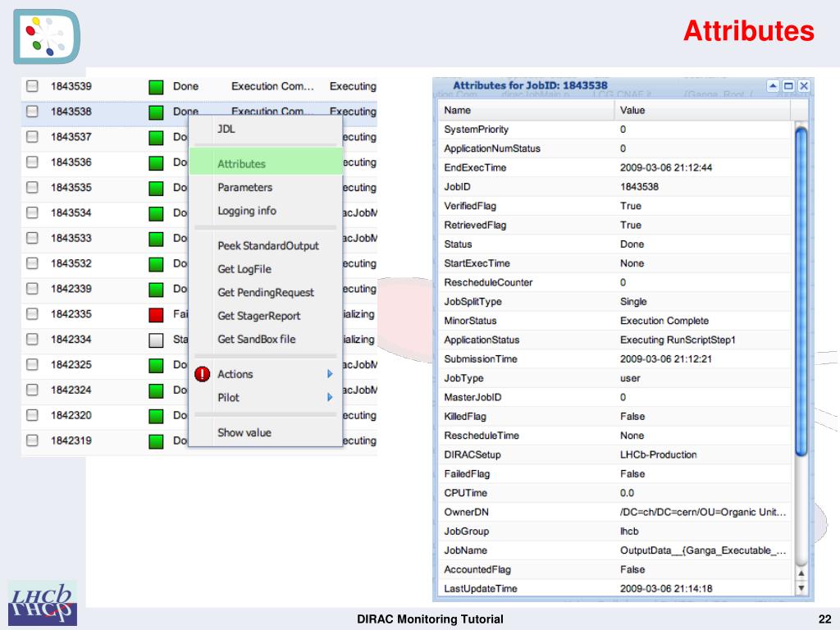
Task: Click green status icon for job 1843539
Action: [x=156, y=87]
